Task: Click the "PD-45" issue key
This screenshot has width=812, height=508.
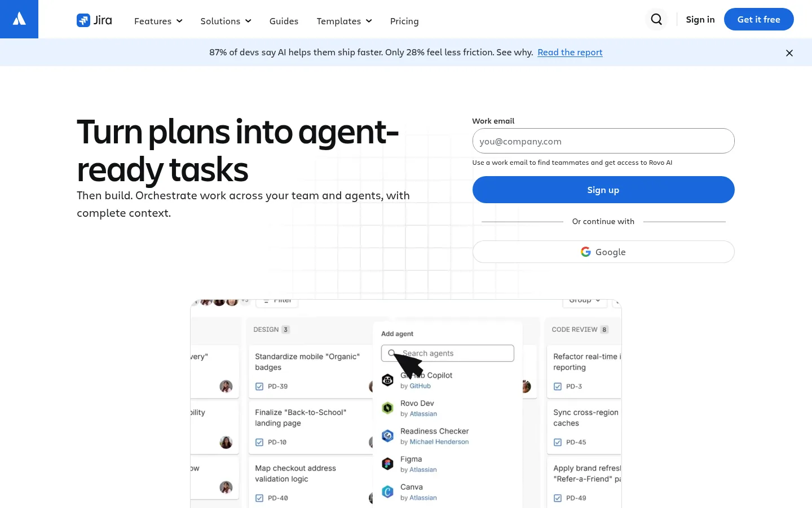Action: pos(576,443)
